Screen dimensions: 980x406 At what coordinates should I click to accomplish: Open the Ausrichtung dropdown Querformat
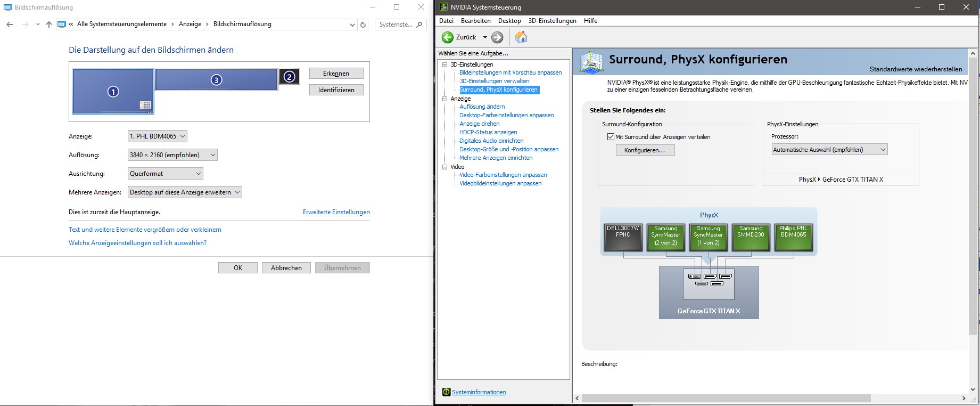(x=166, y=174)
